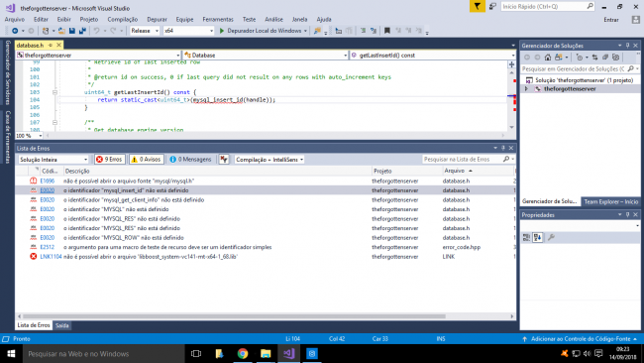The width and height of the screenshot is (644, 363).
Task: Click the feedback icon beside the flag
Action: (492, 7)
